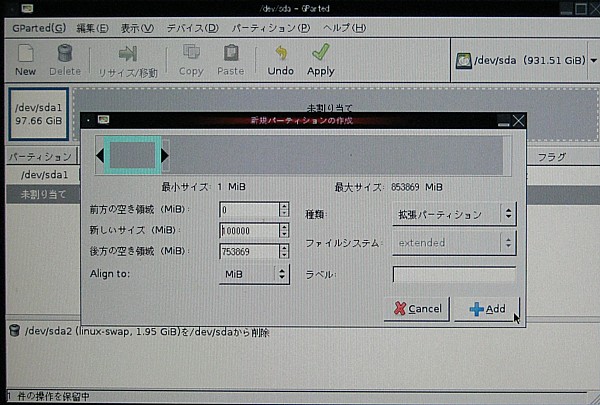The image size is (600, 405).
Task: Click the right resize arrow of partition graphic
Action: (x=165, y=155)
